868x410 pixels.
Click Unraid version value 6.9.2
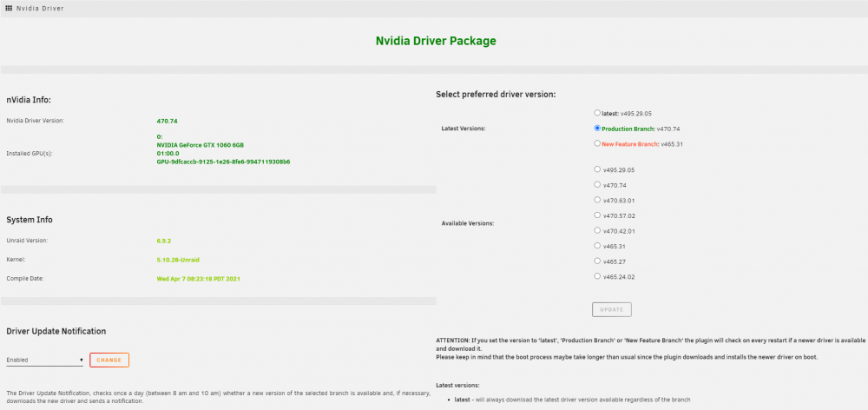pos(164,241)
